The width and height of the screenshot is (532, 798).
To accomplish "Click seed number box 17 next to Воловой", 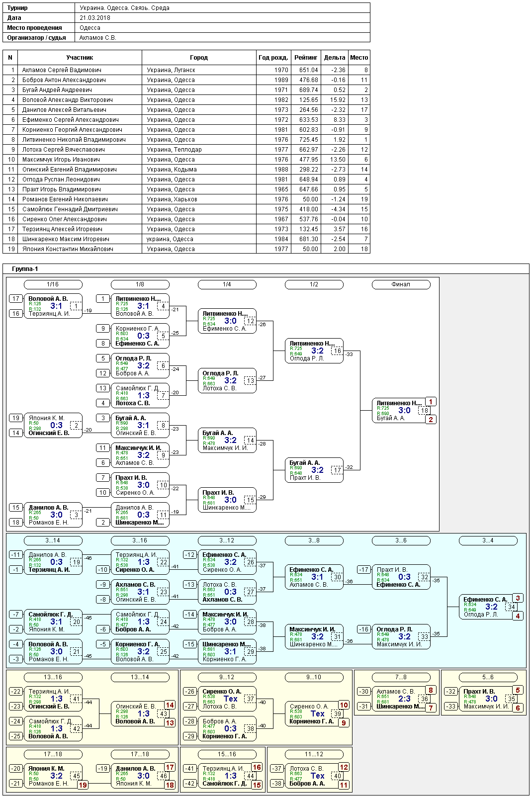I will tap(16, 299).
